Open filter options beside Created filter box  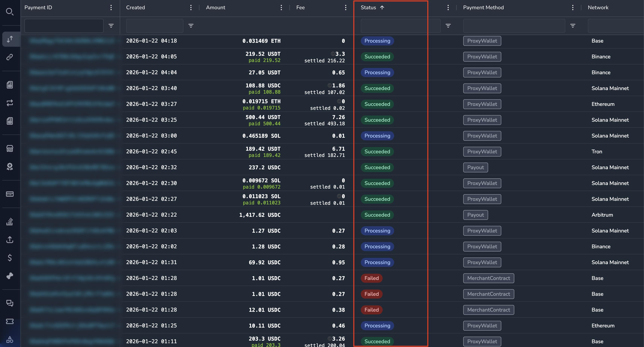pyautogui.click(x=191, y=26)
